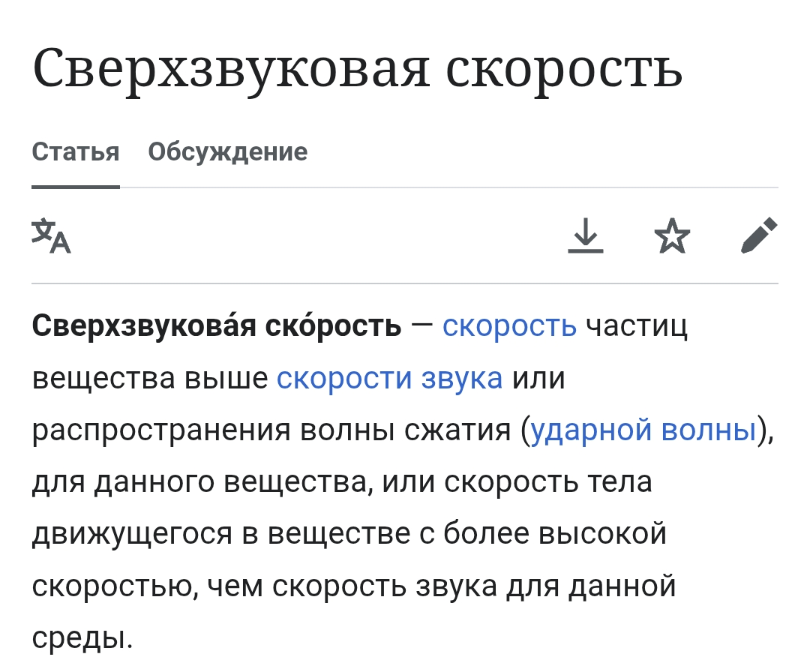The image size is (810, 672).
Task: Add the page to watchlist via star icon
Action: [672, 235]
